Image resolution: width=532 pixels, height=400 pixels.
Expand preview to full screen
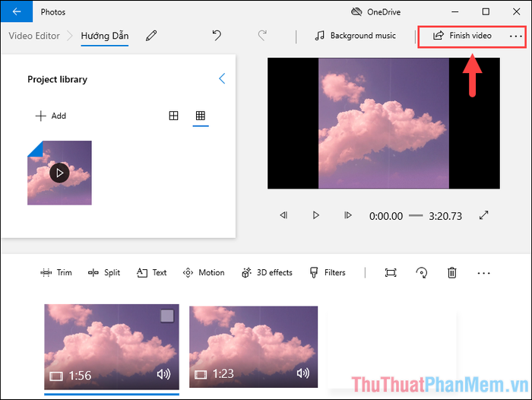coord(484,215)
